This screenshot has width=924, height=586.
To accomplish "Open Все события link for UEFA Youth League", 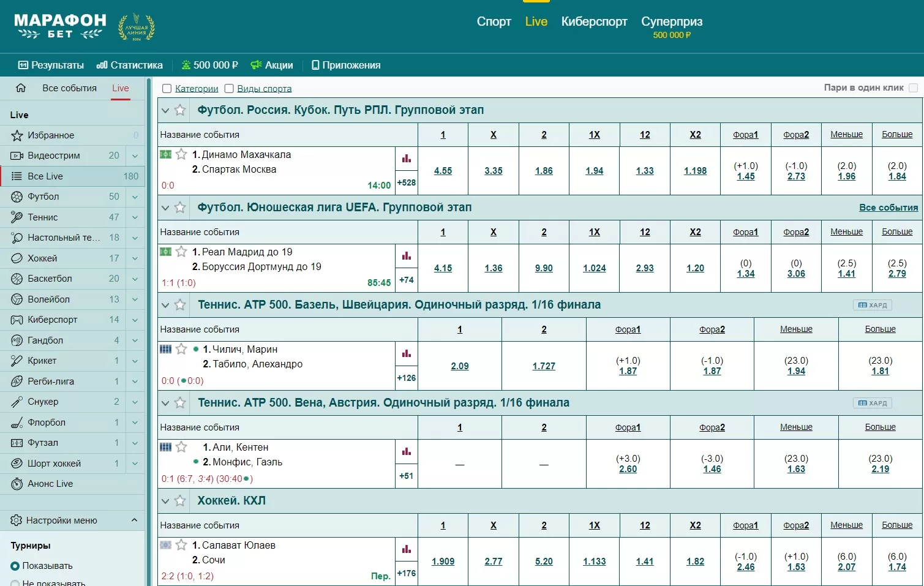I will [x=888, y=208].
